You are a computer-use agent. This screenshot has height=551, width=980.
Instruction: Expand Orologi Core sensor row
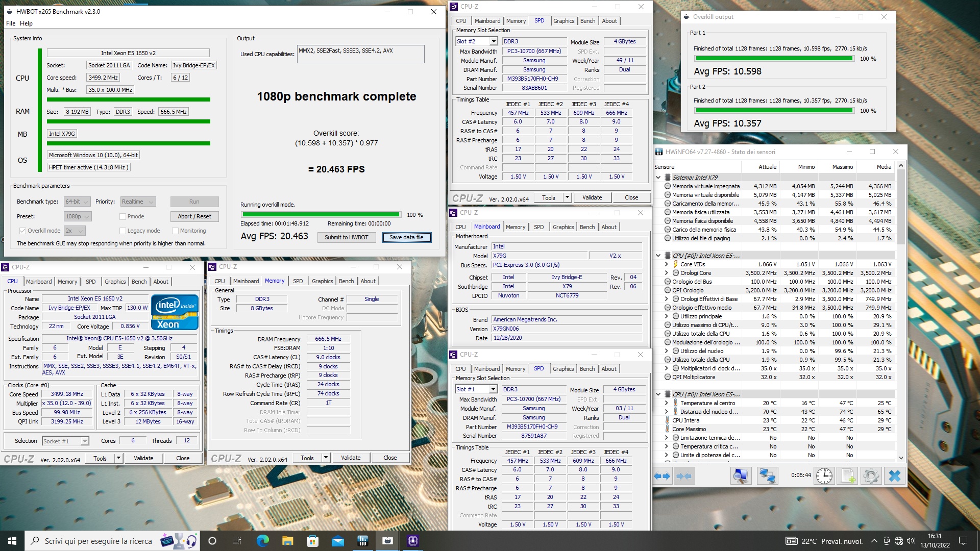tap(667, 273)
